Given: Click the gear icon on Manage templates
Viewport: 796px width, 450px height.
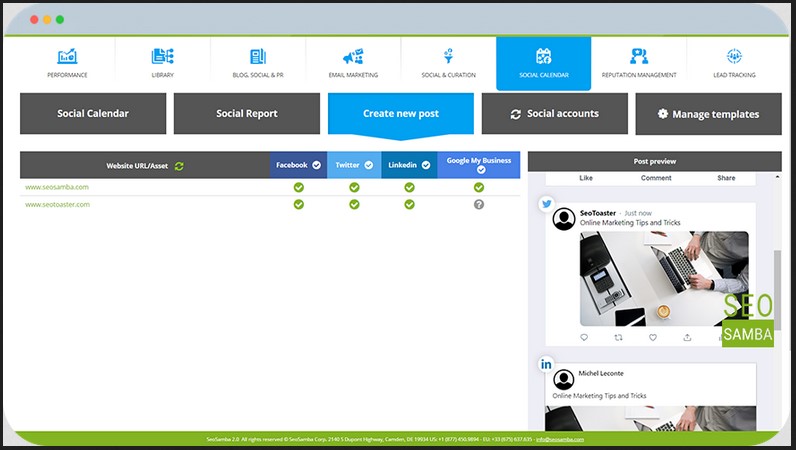Looking at the screenshot, I should pyautogui.click(x=663, y=114).
